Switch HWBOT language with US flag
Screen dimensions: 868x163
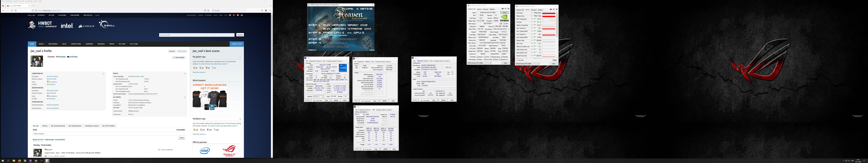pyautogui.click(x=230, y=15)
